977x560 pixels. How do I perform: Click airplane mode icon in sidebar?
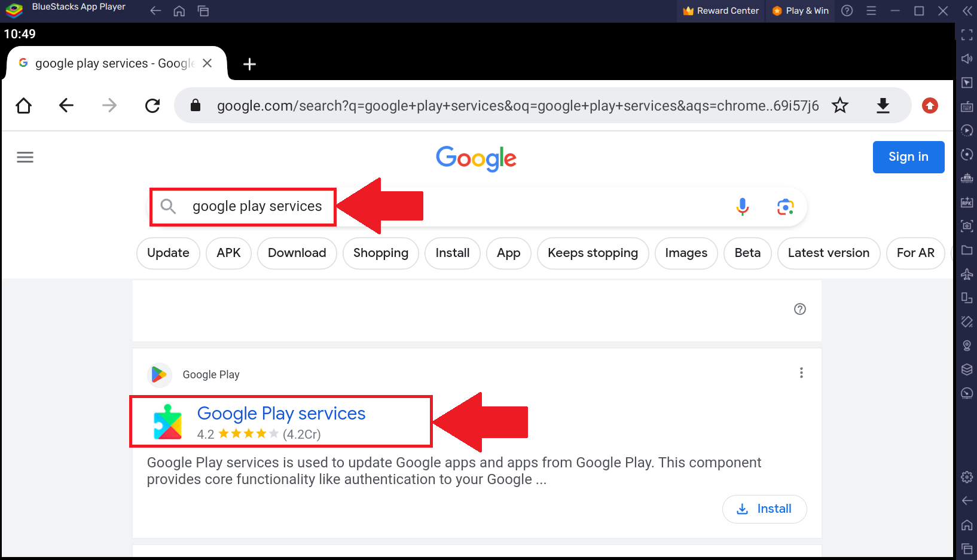[967, 274]
